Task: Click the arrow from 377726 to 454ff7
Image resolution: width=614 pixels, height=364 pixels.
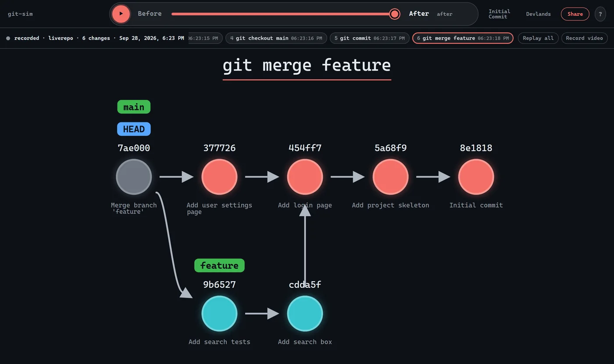Action: [x=262, y=177]
